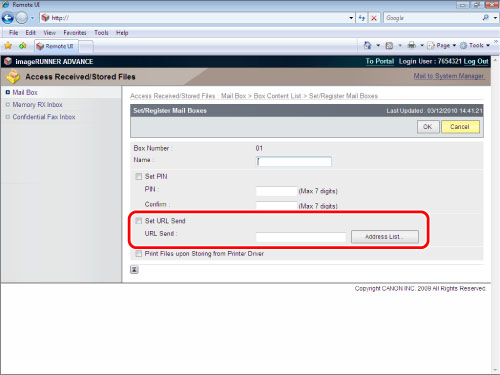The width and height of the screenshot is (500, 375).
Task: Click the PIN input field
Action: point(276,191)
